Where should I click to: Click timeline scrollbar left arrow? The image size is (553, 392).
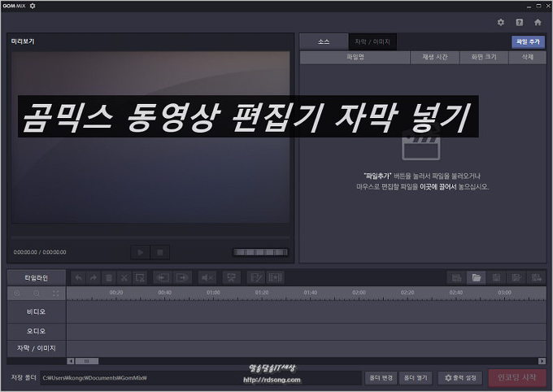click(71, 361)
